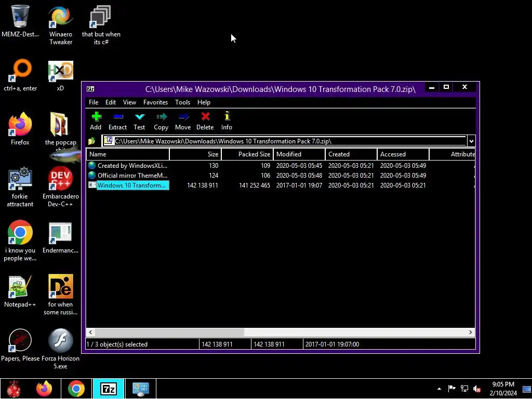Launch Notepad++ from the desktop
This screenshot has width=532, height=399.
click(20, 291)
